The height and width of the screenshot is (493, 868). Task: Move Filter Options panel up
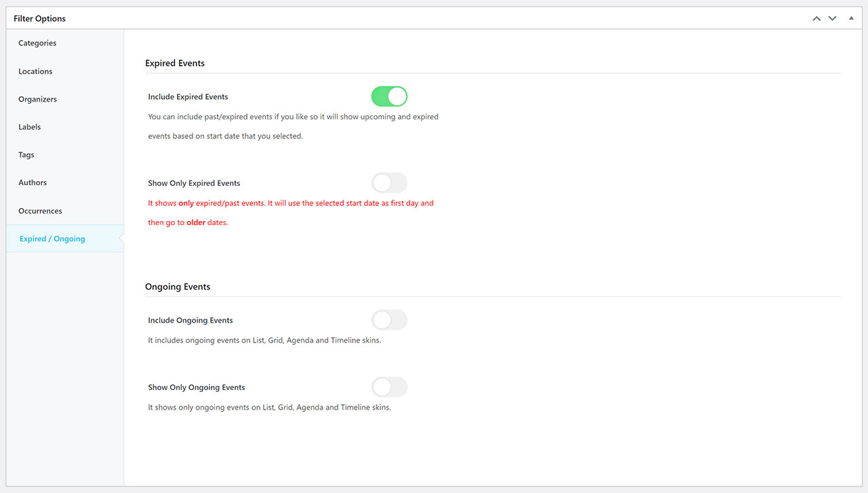click(x=816, y=18)
